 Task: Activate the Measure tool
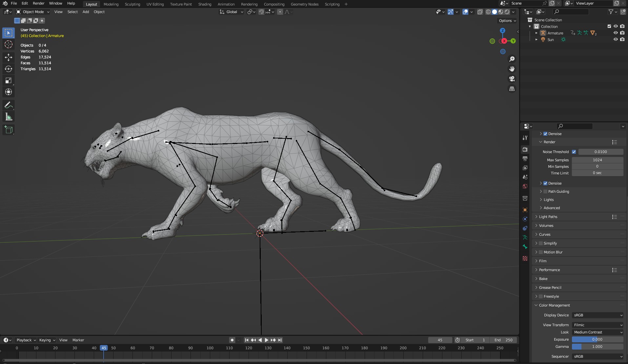pyautogui.click(x=8, y=116)
